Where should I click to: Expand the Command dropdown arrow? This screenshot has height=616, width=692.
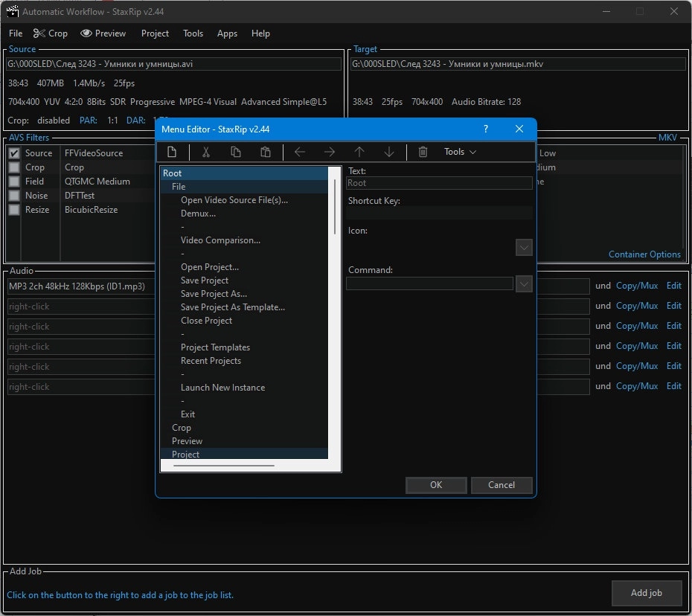[524, 283]
